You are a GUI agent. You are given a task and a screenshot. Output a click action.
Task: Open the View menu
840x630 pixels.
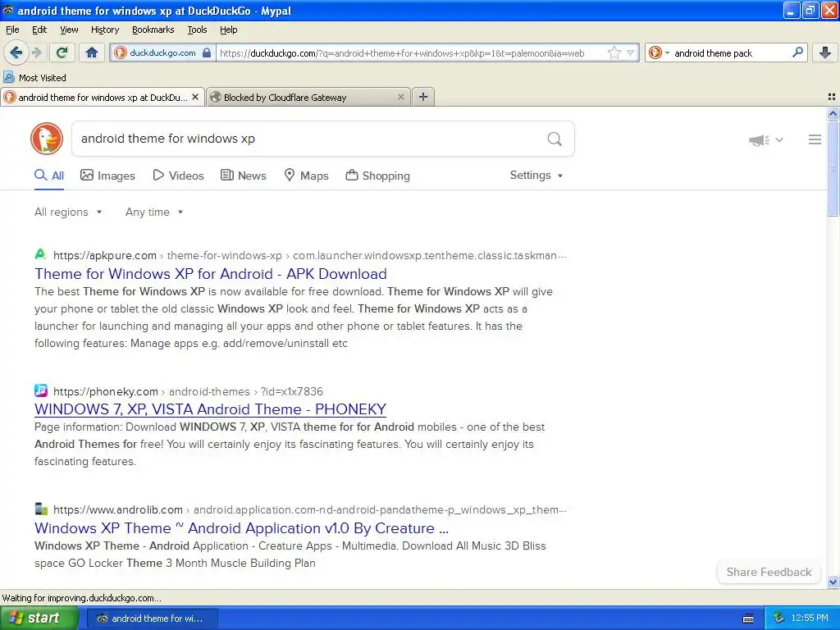[x=69, y=30]
